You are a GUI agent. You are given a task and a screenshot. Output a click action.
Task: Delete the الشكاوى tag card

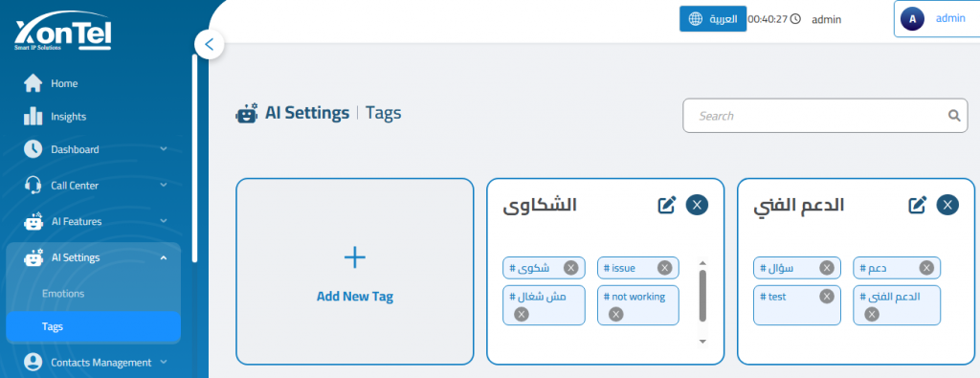[697, 205]
